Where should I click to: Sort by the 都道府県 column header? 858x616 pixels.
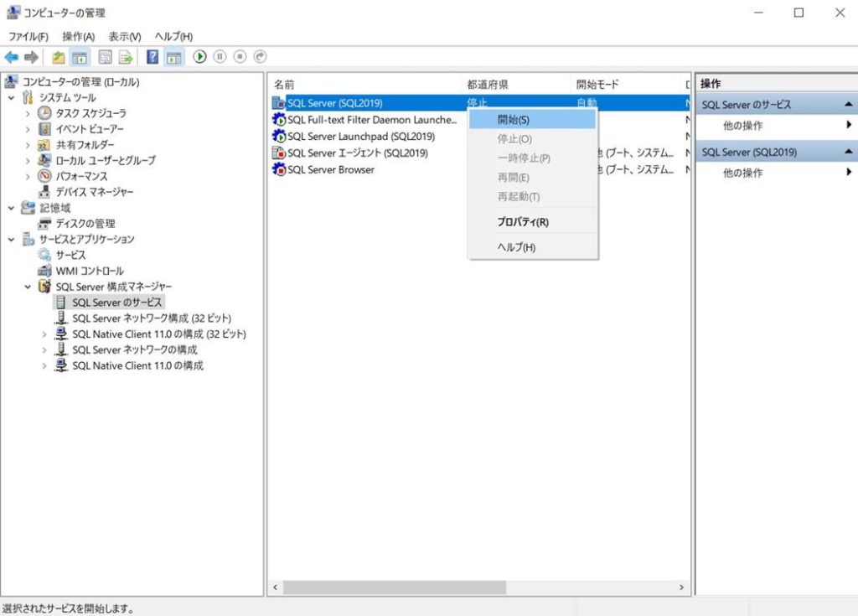pos(516,85)
